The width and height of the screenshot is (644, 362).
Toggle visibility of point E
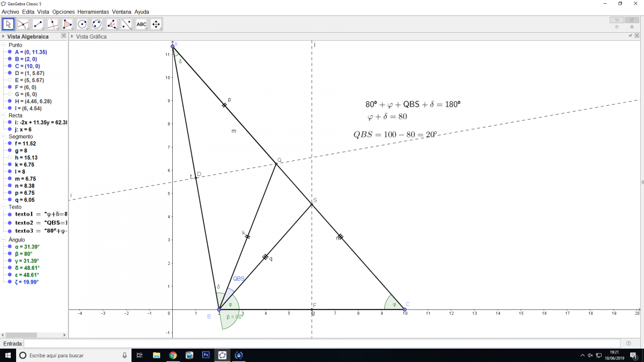pos(10,80)
